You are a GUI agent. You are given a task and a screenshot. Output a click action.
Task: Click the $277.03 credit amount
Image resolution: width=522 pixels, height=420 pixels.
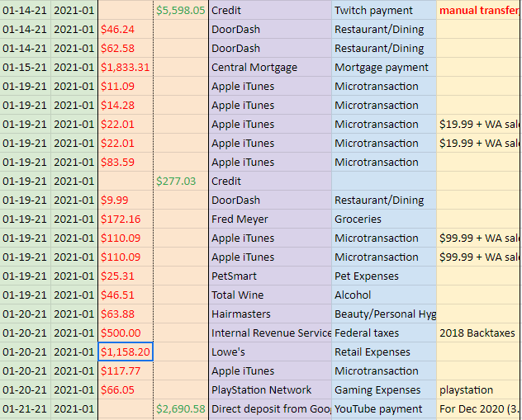click(x=181, y=181)
